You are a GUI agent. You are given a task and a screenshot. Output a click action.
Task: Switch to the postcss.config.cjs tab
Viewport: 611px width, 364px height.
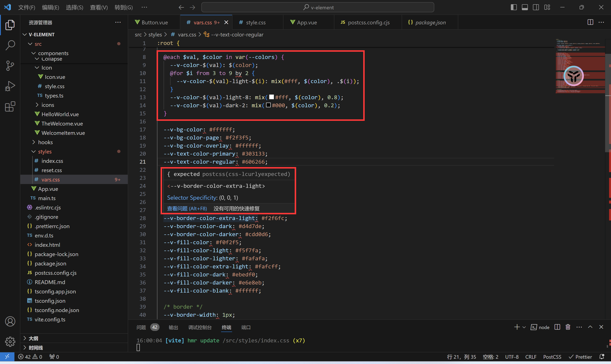[x=368, y=22]
